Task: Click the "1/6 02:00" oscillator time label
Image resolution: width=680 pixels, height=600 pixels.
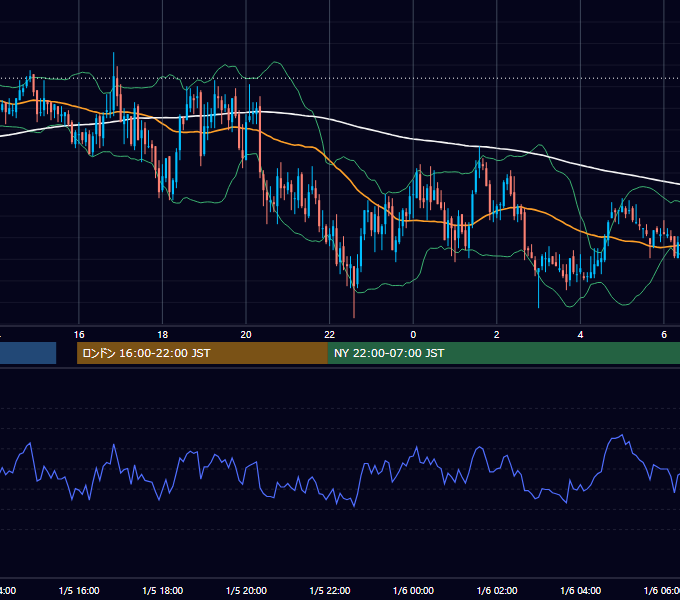Action: tap(497, 590)
